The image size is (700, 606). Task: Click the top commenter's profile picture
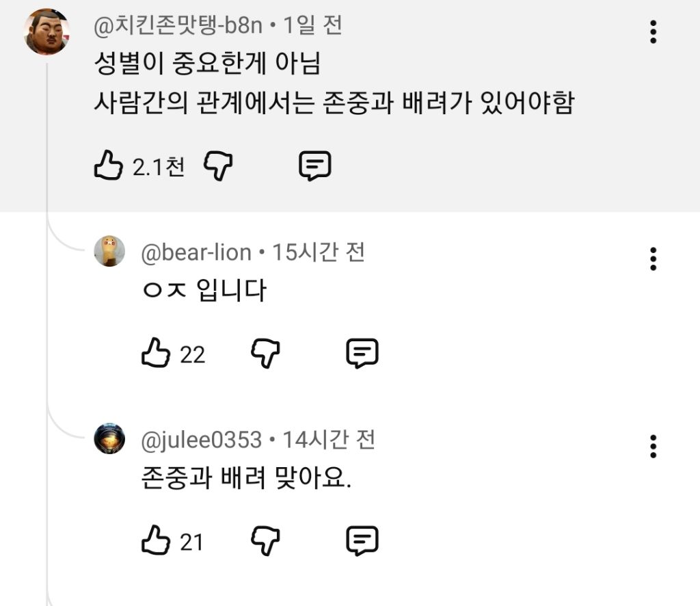coord(46,32)
